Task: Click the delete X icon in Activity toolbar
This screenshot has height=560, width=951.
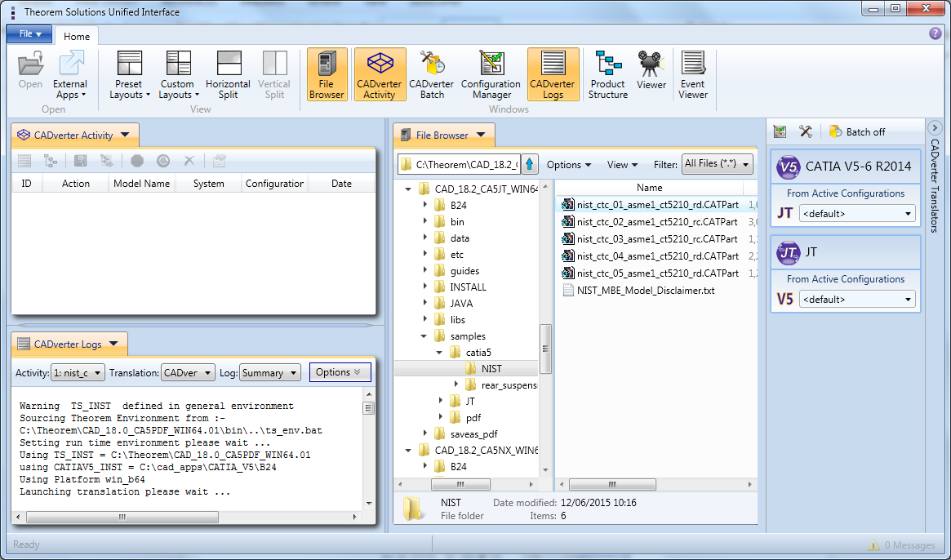Action: tap(189, 161)
